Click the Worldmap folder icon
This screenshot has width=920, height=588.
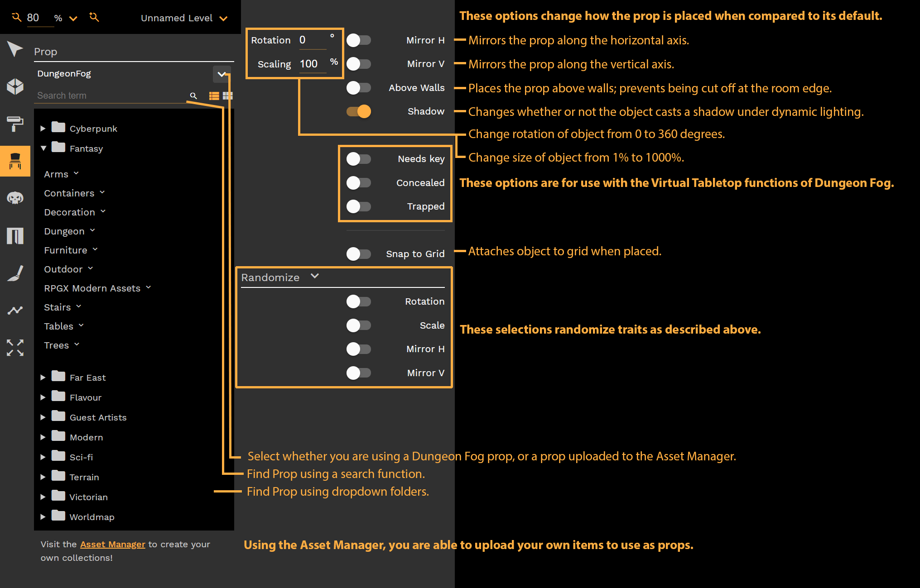coord(58,516)
